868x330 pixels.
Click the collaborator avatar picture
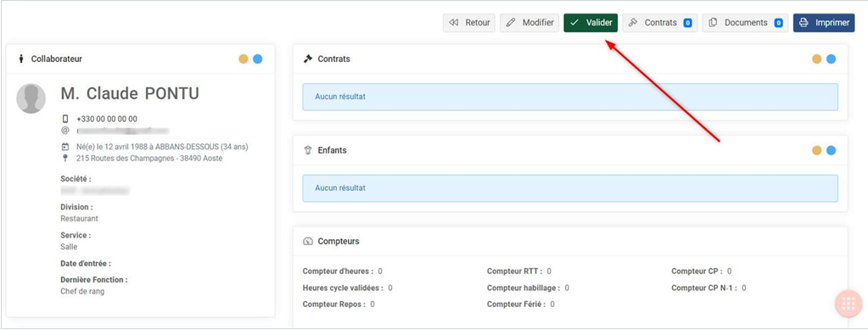pyautogui.click(x=31, y=98)
